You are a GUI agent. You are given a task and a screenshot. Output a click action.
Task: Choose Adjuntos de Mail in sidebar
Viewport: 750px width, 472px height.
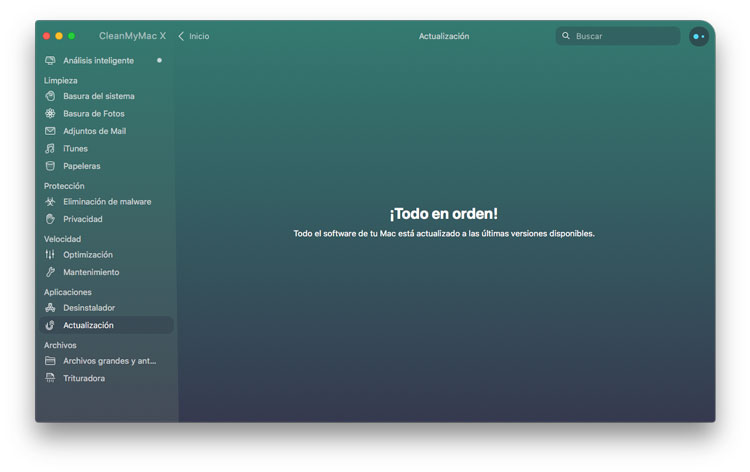click(106, 131)
